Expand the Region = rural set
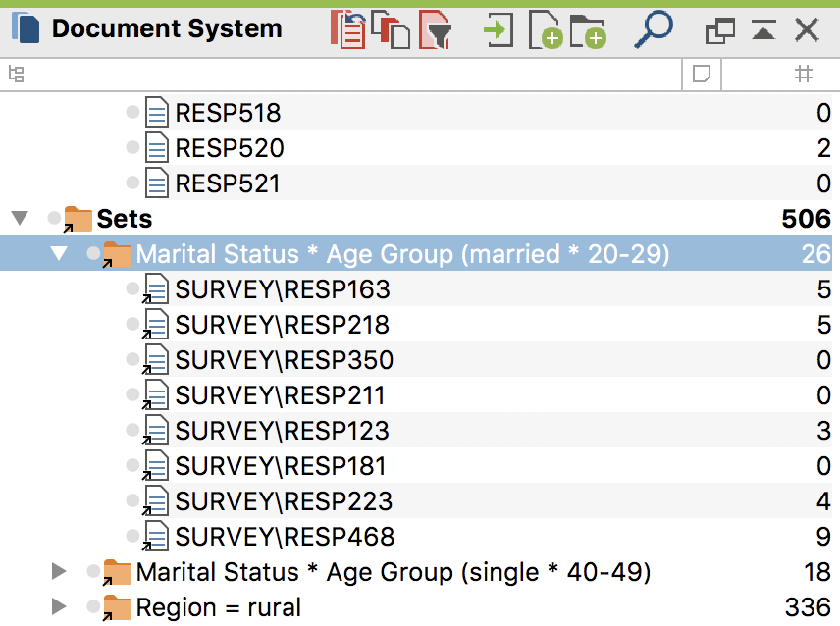The width and height of the screenshot is (840, 626). pyautogui.click(x=59, y=606)
